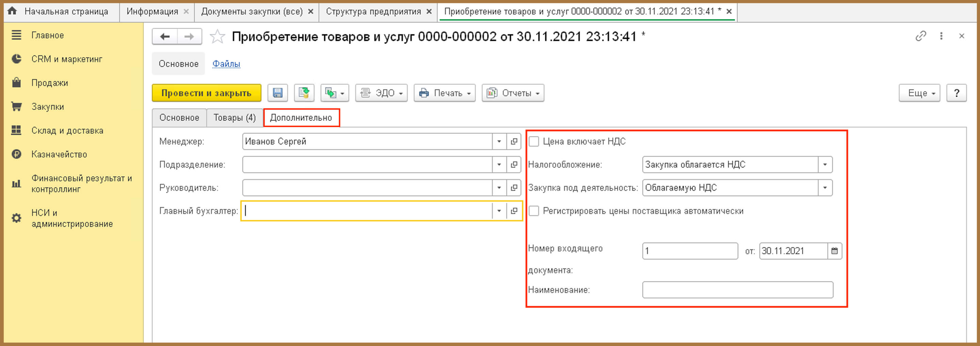980x346 pixels.
Task: Copy link to document with chain icon
Action: pyautogui.click(x=921, y=36)
